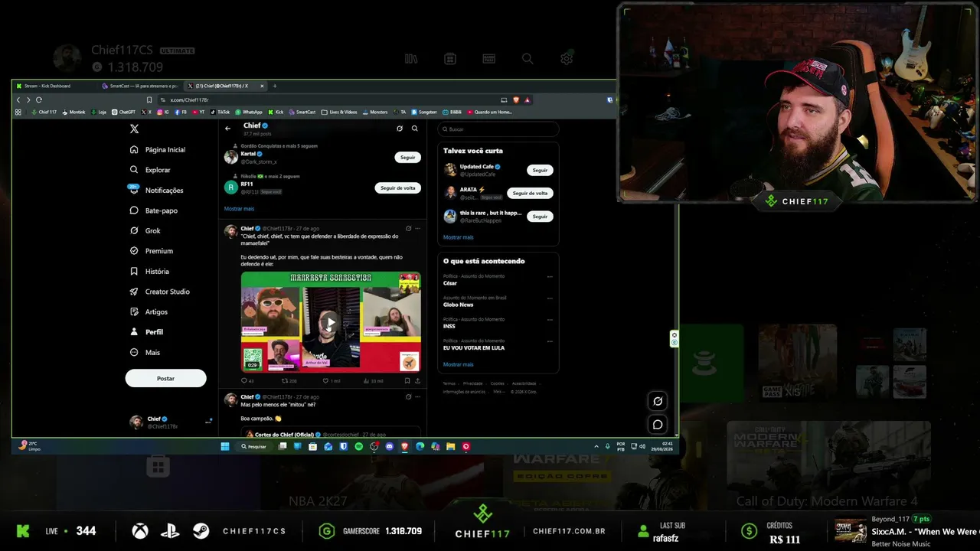This screenshot has width=980, height=551.
Task: Click the search icon in profile header
Action: tap(415, 129)
